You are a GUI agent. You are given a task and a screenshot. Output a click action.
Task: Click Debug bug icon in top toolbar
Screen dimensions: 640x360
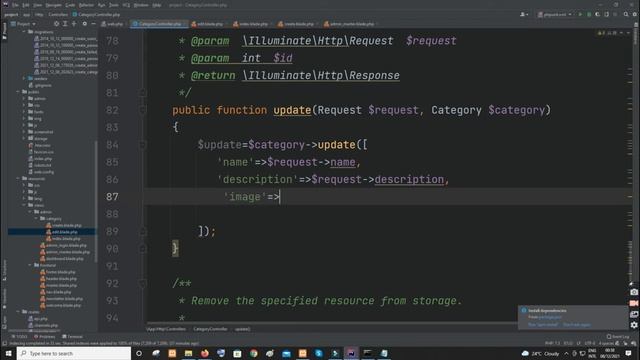[589, 14]
